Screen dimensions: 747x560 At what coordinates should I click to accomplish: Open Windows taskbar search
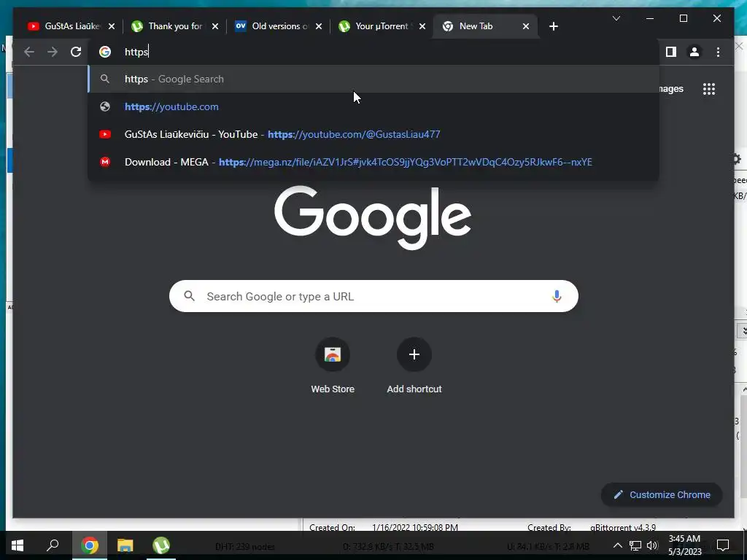tap(53, 545)
